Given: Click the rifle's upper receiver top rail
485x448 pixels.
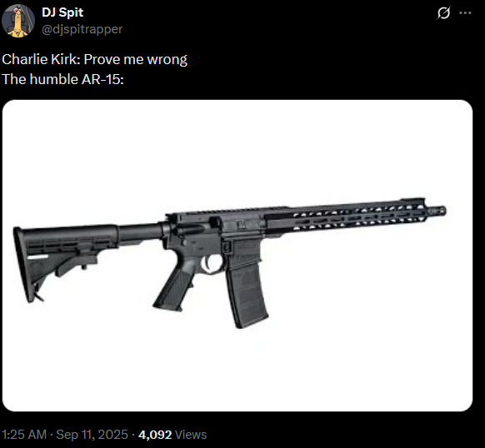Looking at the screenshot, I should [x=228, y=212].
